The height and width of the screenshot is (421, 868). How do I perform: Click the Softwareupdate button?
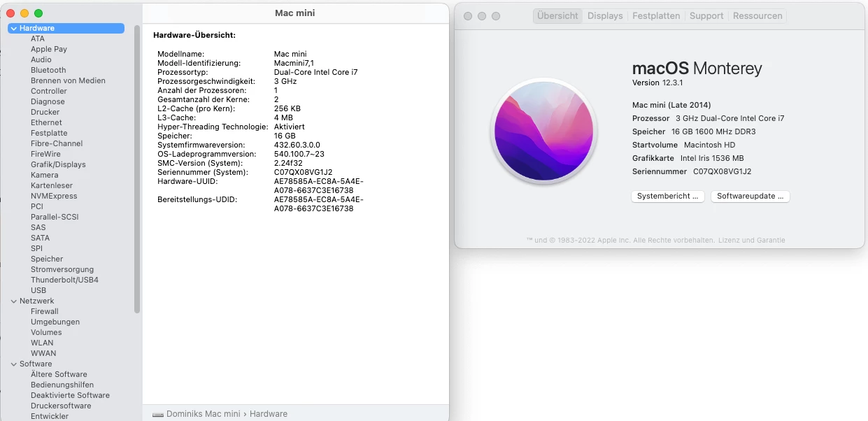[750, 197]
